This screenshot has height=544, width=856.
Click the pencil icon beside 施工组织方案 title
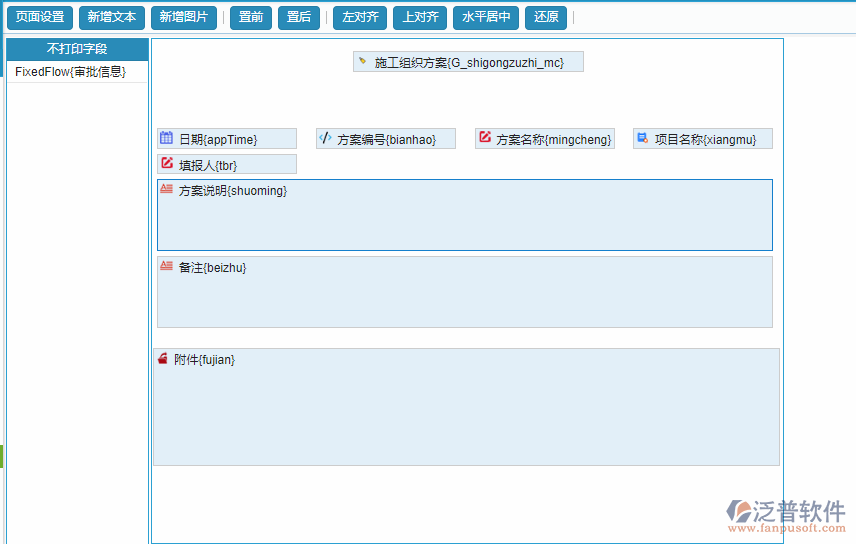click(362, 61)
